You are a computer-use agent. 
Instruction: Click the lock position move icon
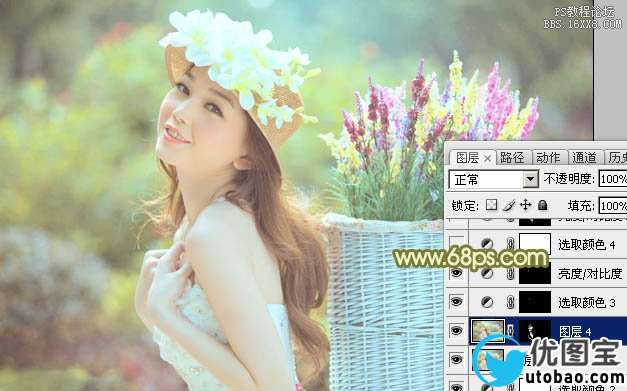click(525, 205)
